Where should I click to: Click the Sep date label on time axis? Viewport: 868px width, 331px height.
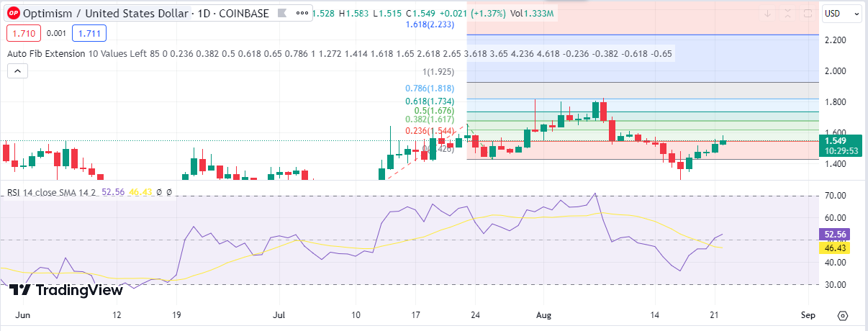[807, 315]
